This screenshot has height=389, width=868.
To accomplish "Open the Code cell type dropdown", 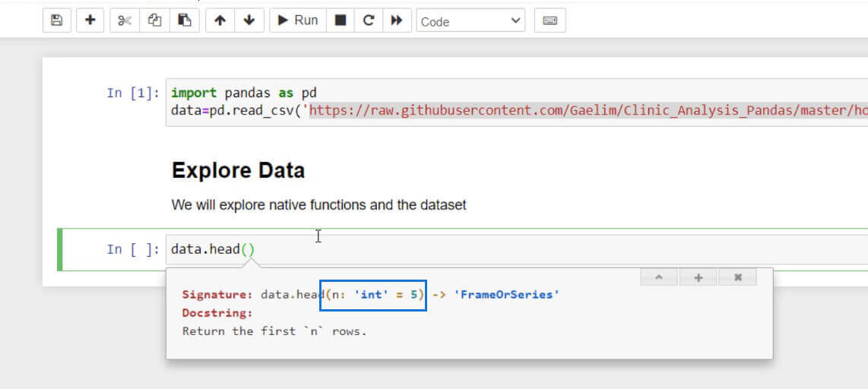I will coord(470,21).
